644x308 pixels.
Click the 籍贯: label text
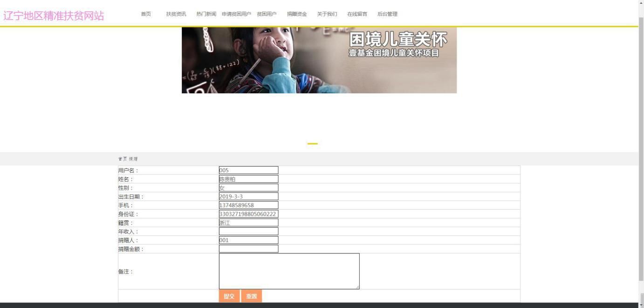[126, 223]
